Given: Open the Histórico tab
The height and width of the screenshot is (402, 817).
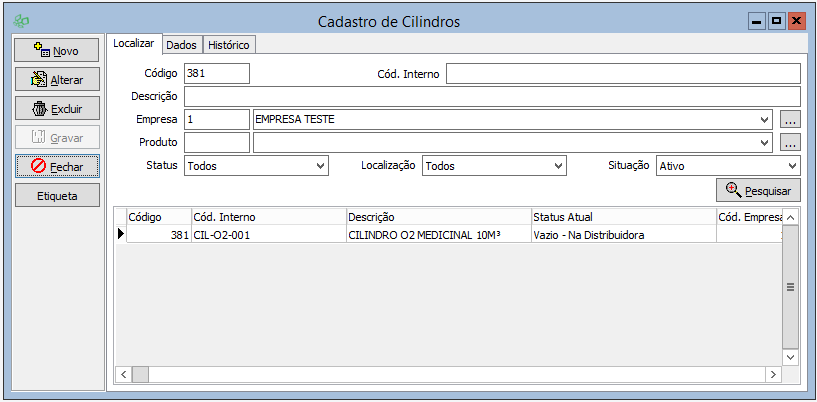Looking at the screenshot, I should (229, 45).
